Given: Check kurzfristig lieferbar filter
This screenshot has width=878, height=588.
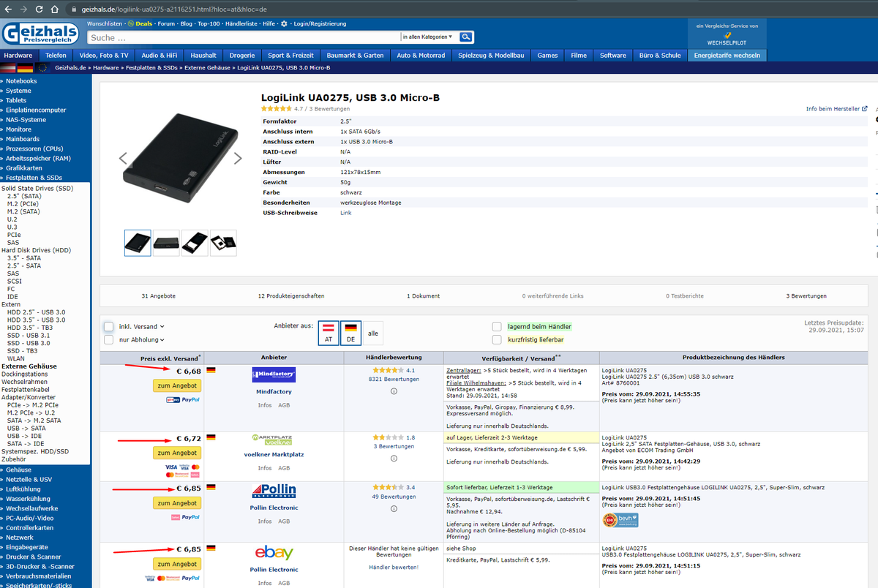Looking at the screenshot, I should pos(497,339).
